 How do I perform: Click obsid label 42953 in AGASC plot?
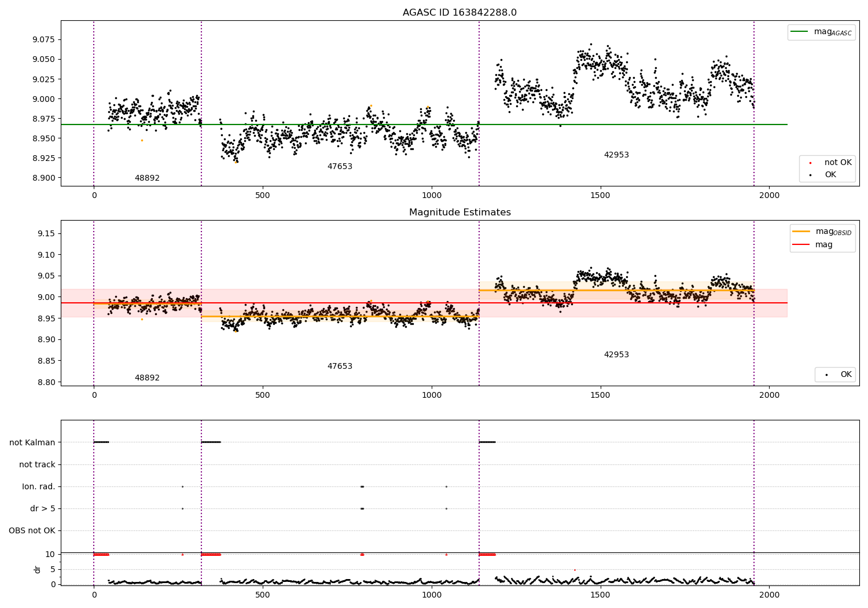coord(616,155)
